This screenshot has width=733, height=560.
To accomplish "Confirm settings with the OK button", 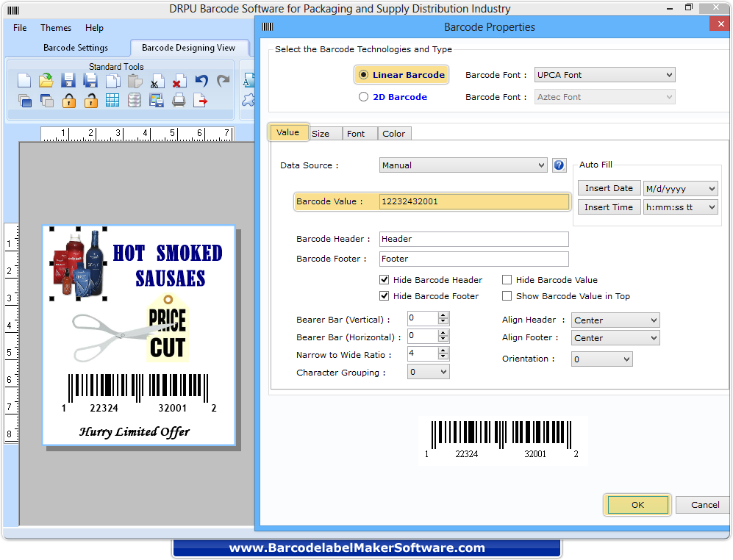I will [x=636, y=505].
